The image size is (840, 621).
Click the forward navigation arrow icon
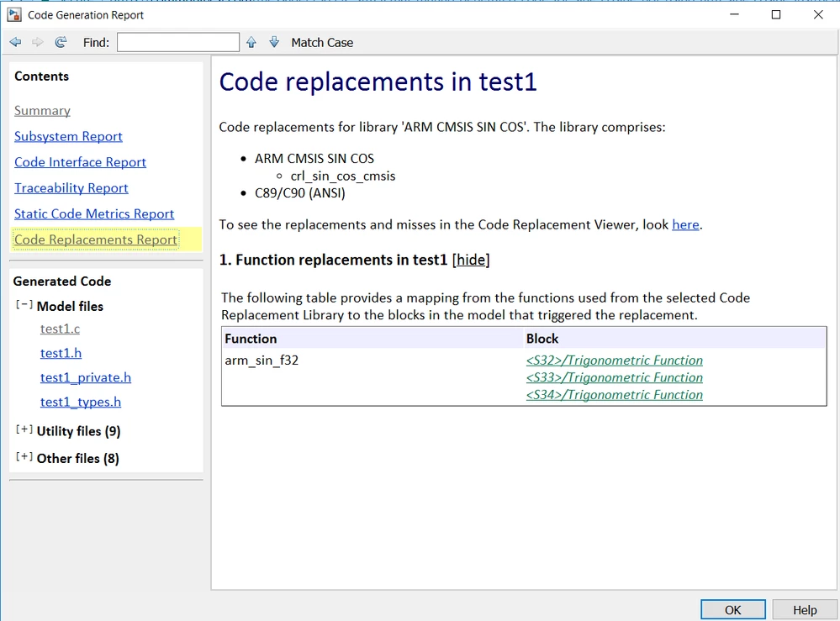pos(38,42)
